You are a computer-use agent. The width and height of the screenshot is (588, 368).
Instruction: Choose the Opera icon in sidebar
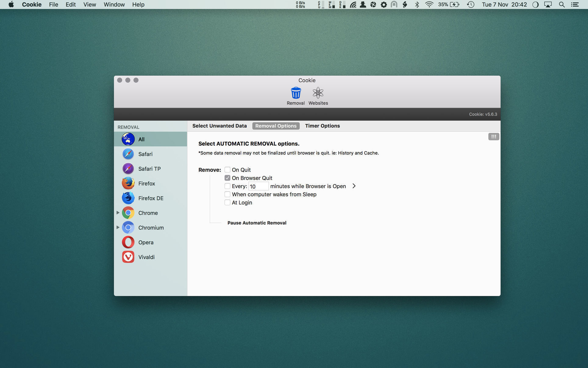point(128,242)
